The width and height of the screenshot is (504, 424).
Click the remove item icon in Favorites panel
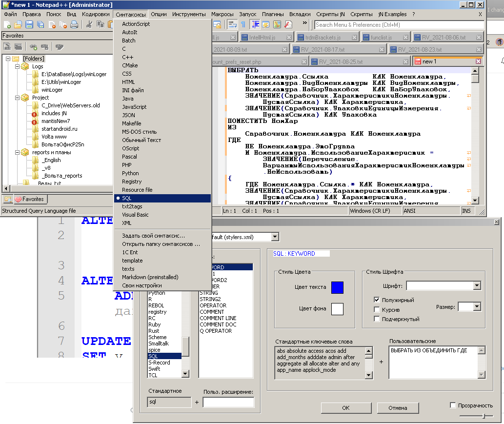tap(45, 47)
